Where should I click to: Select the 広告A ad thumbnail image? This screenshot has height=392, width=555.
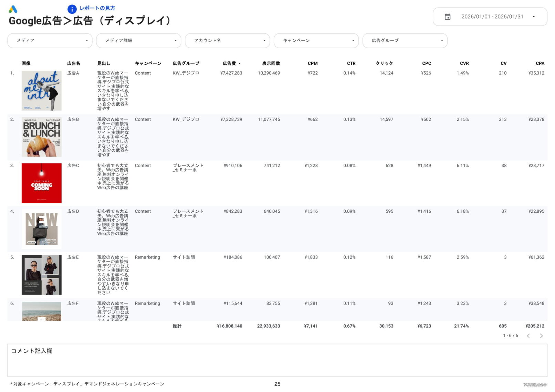(x=42, y=91)
